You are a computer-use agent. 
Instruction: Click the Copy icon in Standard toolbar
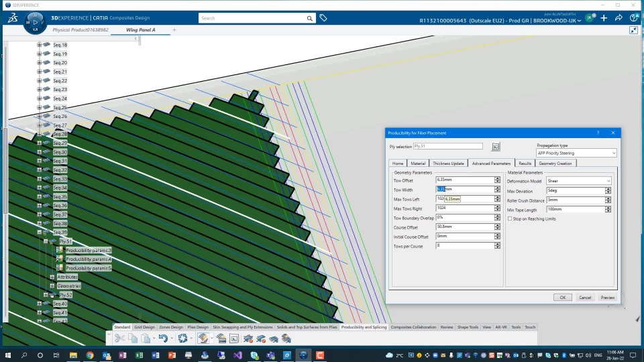point(132,338)
